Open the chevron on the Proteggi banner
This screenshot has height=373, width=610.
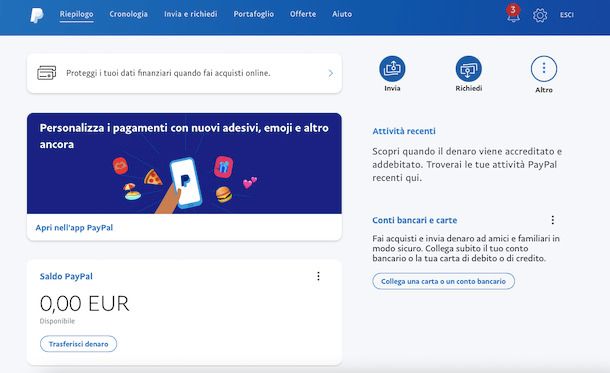(330, 73)
